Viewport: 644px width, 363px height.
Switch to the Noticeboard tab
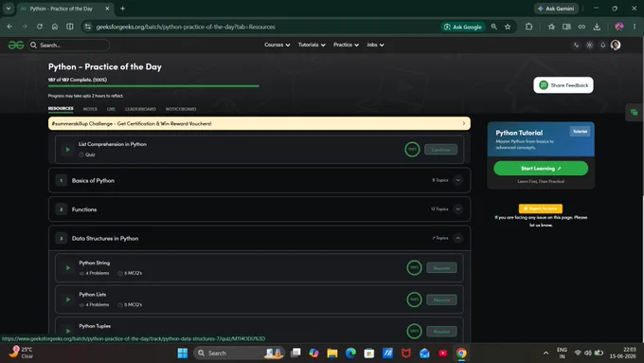(x=181, y=109)
